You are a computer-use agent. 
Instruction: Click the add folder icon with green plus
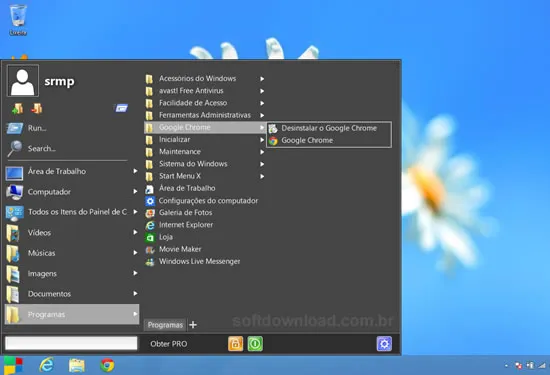(17, 109)
